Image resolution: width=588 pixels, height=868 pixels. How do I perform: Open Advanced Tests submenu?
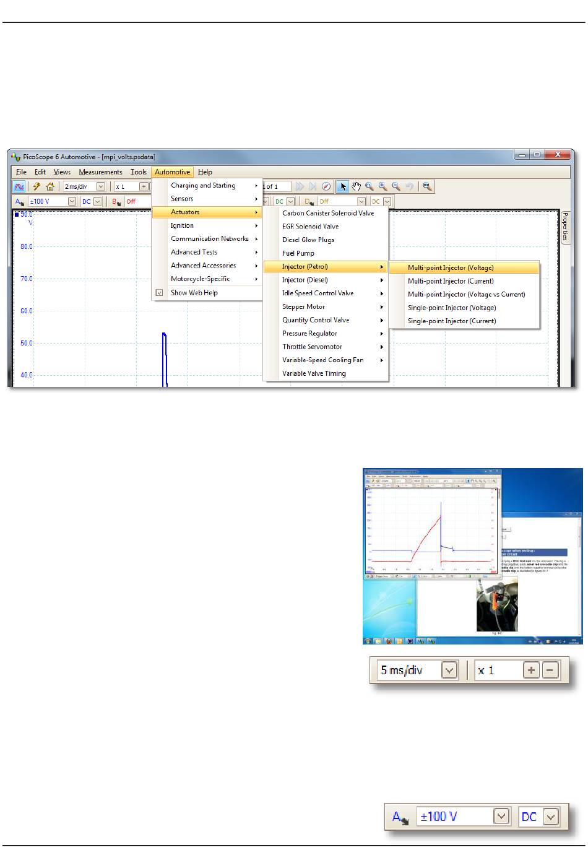point(207,252)
